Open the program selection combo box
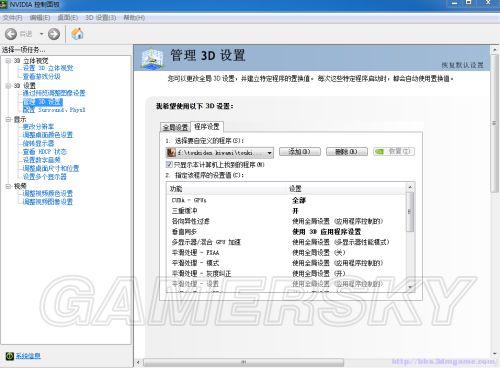Viewport: 500px width, 368px height. click(x=220, y=153)
